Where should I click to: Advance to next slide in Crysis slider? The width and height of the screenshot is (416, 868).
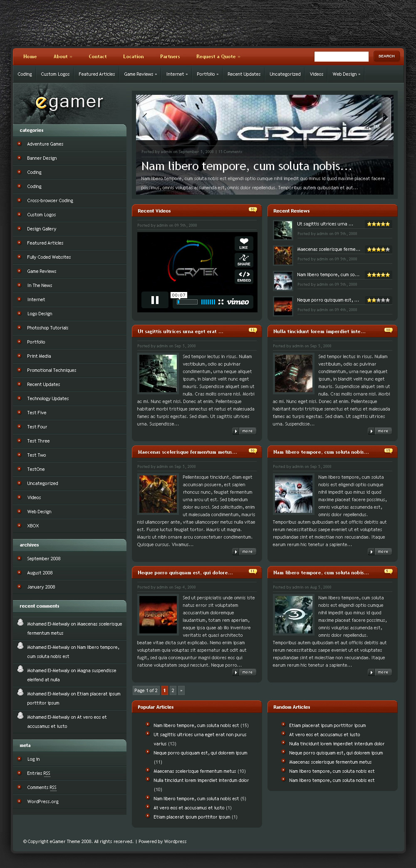click(385, 117)
